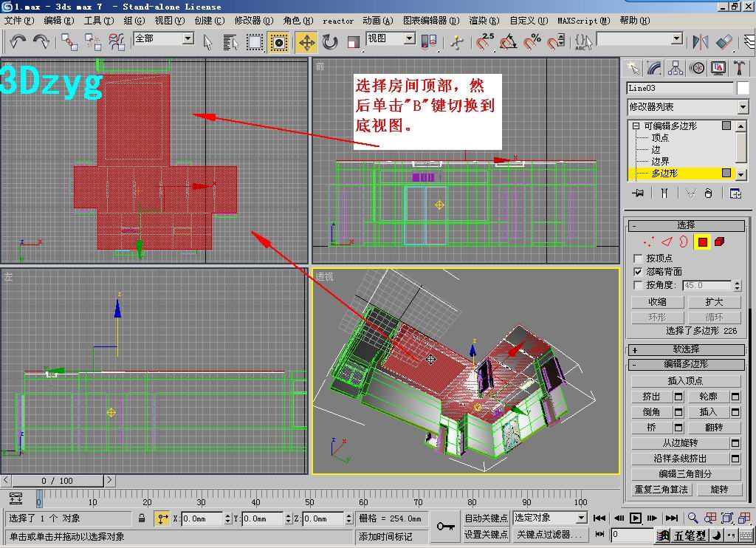This screenshot has width=756, height=548.
Task: Activate the Select and Move tool
Action: (306, 42)
